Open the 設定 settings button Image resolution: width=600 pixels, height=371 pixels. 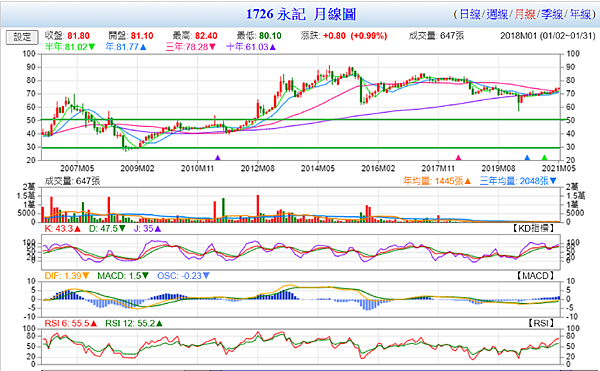point(22,37)
